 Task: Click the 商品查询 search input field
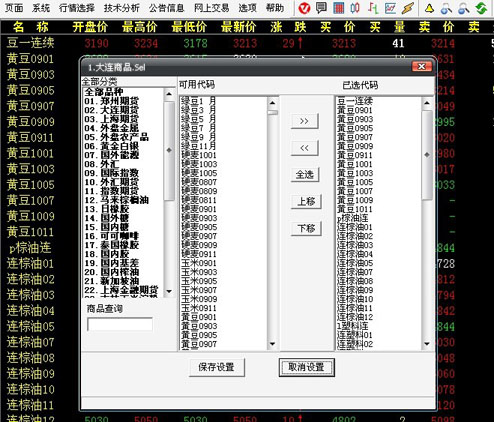[x=120, y=324]
